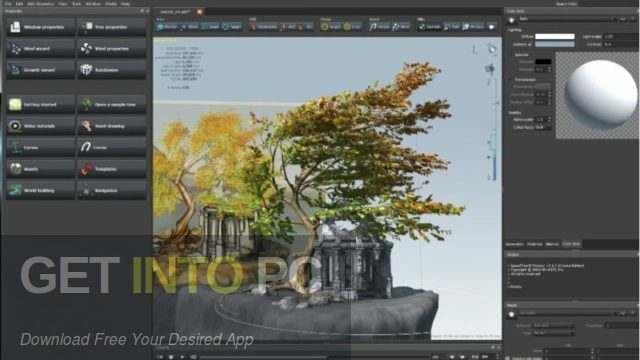Open the File menu
Viewport: 640px width, 360px height.
(8, 4)
